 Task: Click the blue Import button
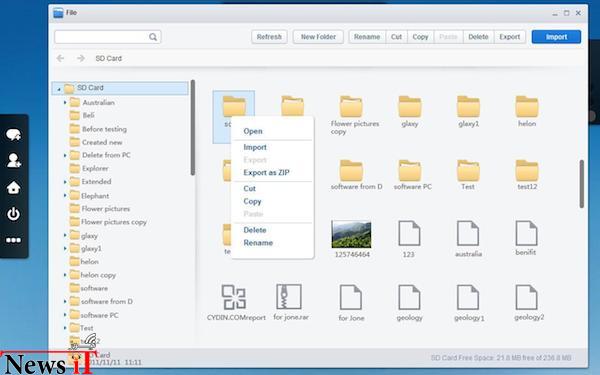(x=556, y=37)
